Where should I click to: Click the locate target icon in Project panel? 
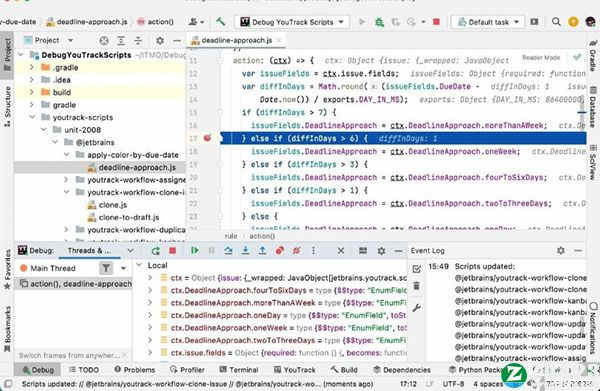point(104,40)
